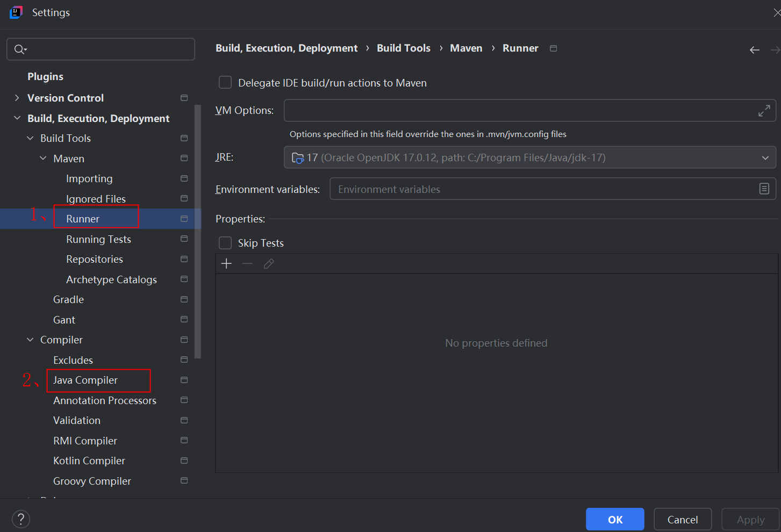Click Build, Execution, Deployment breadcrumb
The image size is (781, 532).
[x=286, y=48]
